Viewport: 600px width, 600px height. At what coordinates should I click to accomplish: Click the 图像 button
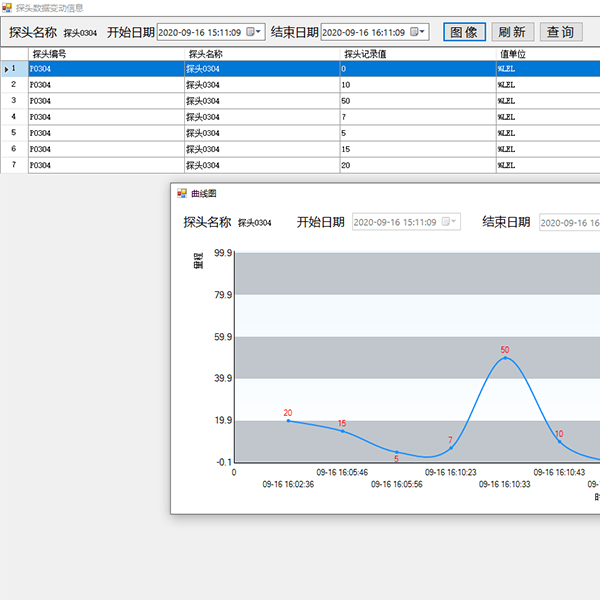(464, 32)
